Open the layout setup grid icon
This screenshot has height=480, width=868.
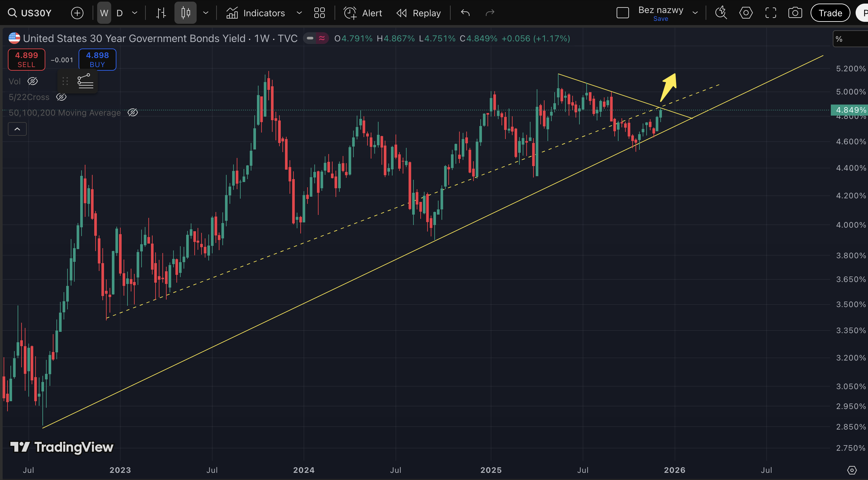(319, 13)
